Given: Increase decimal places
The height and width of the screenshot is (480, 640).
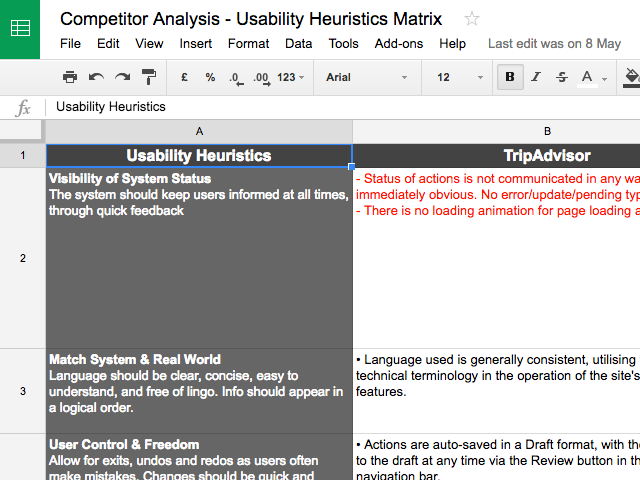Looking at the screenshot, I should (x=262, y=78).
